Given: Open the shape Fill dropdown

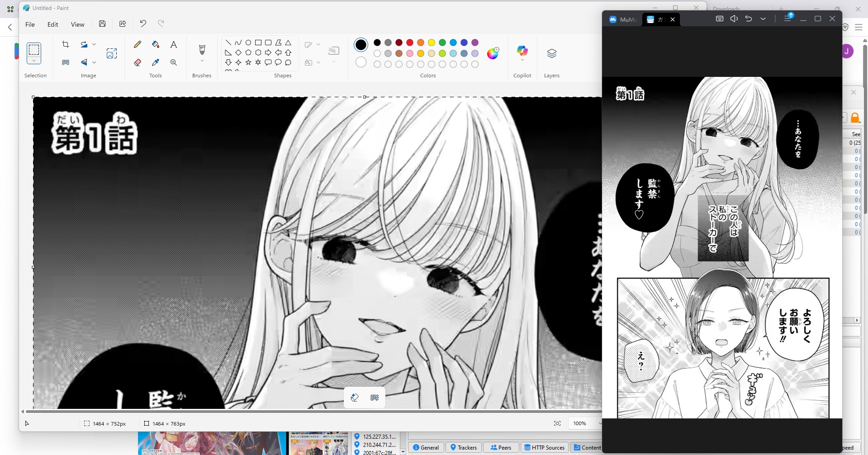Looking at the screenshot, I should [x=312, y=62].
